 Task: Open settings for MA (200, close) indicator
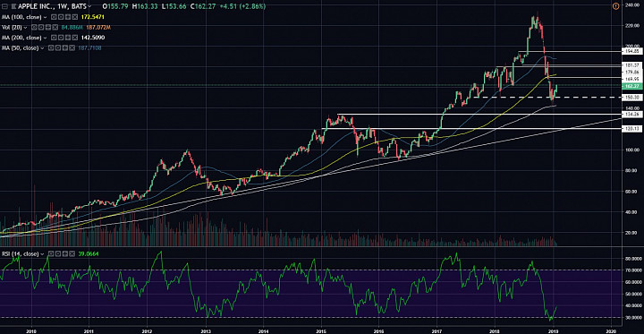[x=61, y=38]
